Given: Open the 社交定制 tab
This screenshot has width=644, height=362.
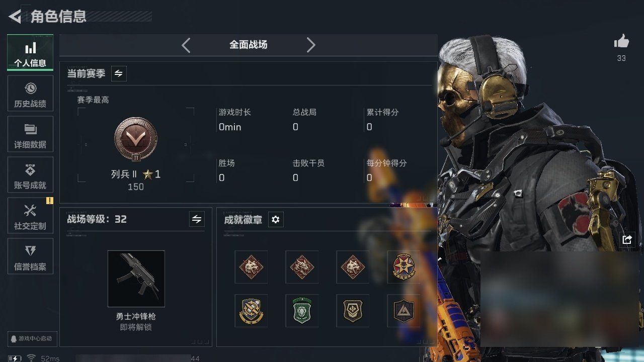Looking at the screenshot, I should pyautogui.click(x=30, y=216).
